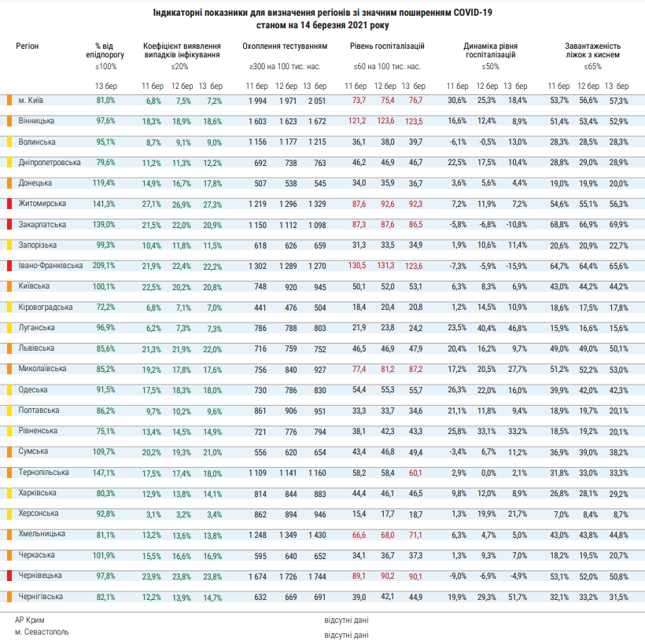
Task: Click the red marker beside Чернівецька
Action: coord(8,576)
